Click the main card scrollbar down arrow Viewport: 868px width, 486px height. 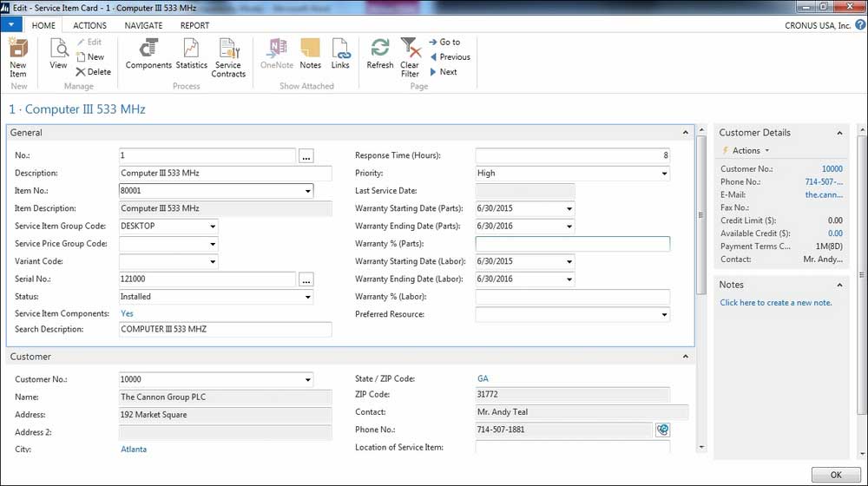(x=701, y=447)
